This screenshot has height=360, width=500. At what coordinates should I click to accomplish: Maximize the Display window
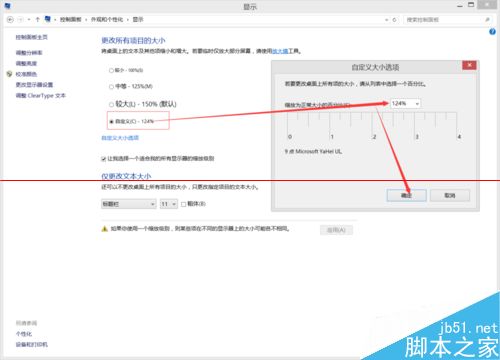(471, 5)
